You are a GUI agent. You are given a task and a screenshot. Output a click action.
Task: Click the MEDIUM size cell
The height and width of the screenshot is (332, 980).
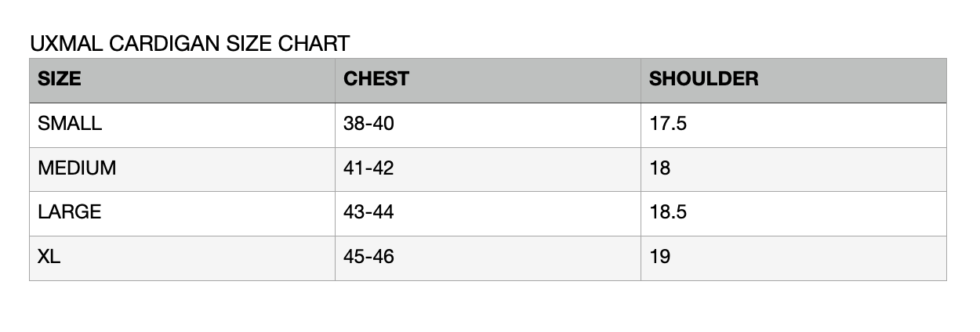[77, 168]
